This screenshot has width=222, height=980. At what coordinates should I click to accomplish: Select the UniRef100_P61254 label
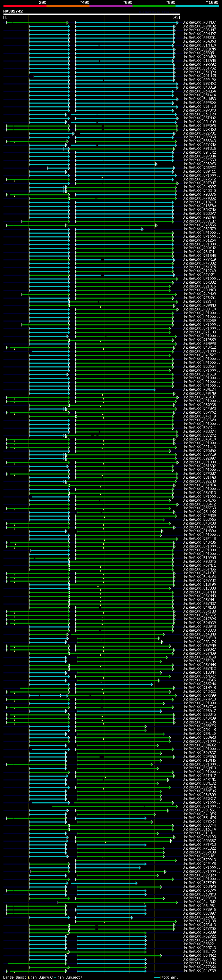tap(199, 240)
